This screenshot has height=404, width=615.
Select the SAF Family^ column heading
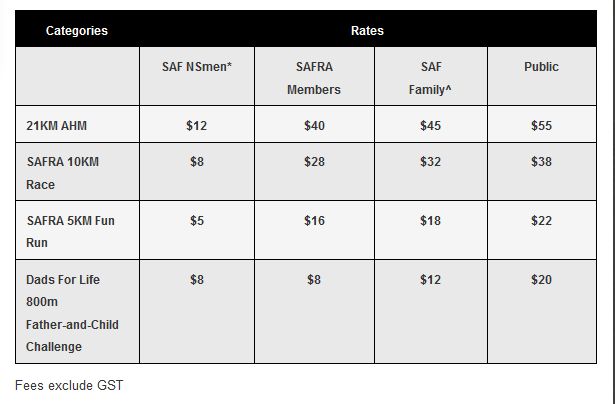430,78
